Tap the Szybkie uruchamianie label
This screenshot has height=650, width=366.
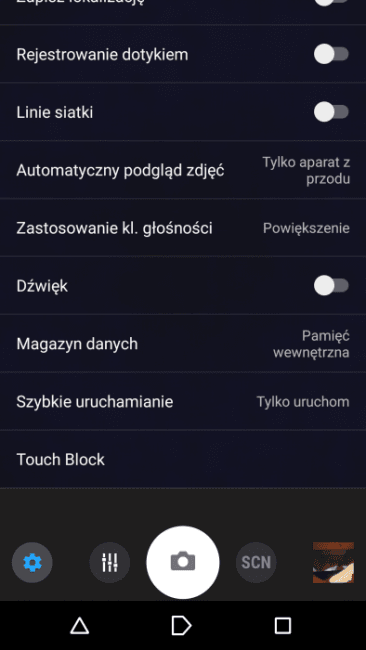click(95, 402)
